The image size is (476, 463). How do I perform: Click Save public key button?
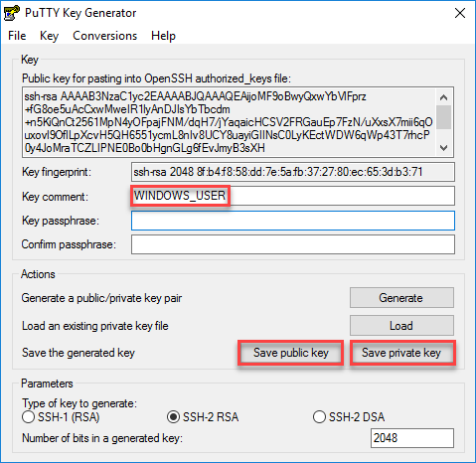pyautogui.click(x=290, y=353)
